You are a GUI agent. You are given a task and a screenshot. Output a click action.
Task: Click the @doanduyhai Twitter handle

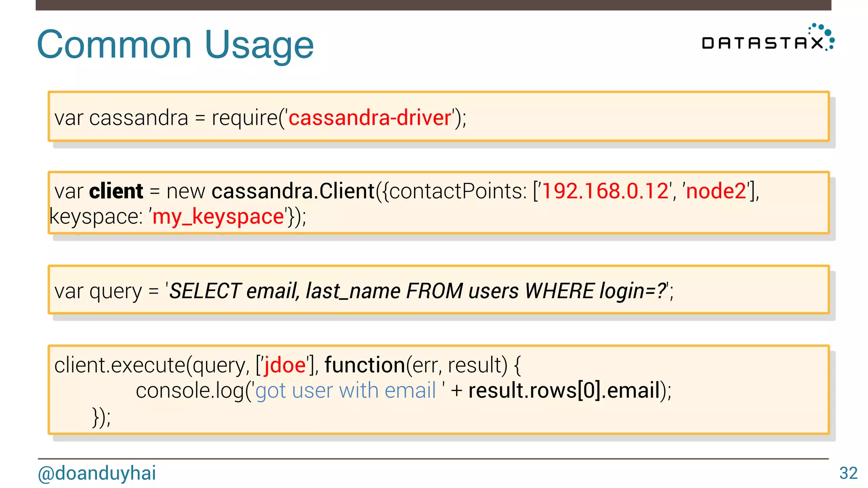pos(97,473)
